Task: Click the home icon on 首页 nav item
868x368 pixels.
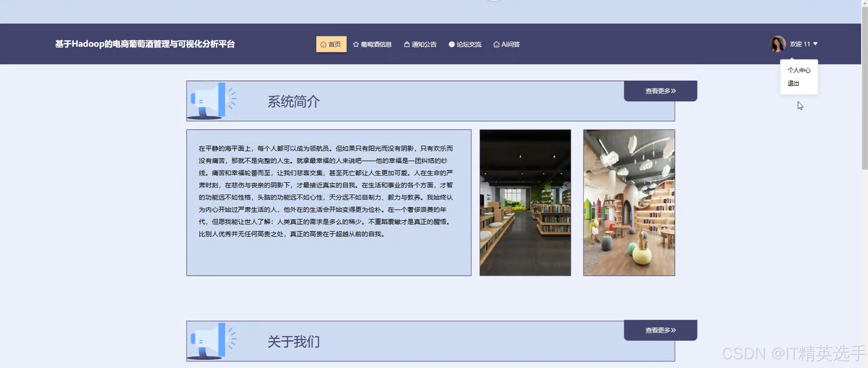Action: [x=323, y=44]
